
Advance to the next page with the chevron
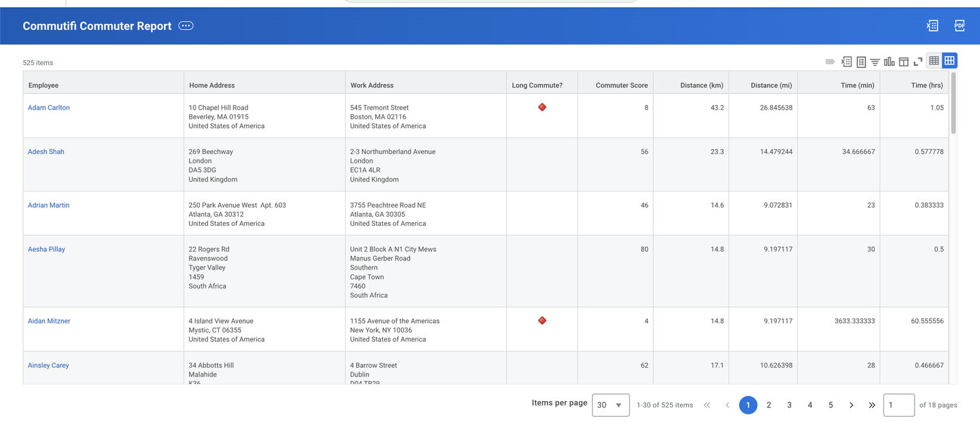(x=851, y=405)
